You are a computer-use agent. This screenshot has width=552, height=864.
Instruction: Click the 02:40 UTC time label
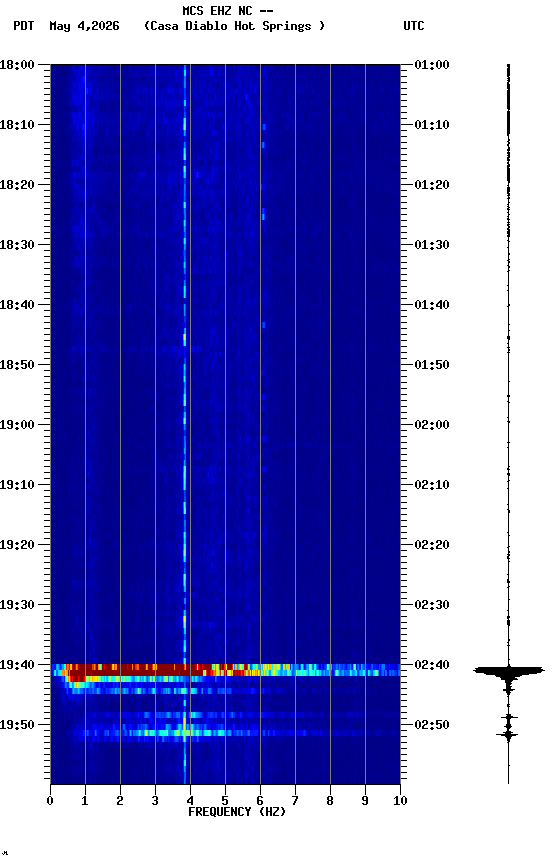click(x=432, y=665)
